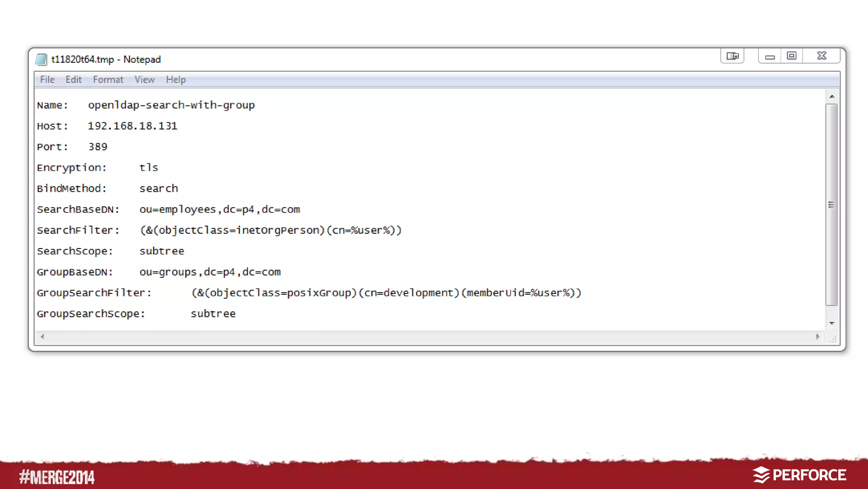Click the vertical scrollbar down arrow
Image resolution: width=868 pixels, height=489 pixels.
tap(832, 324)
